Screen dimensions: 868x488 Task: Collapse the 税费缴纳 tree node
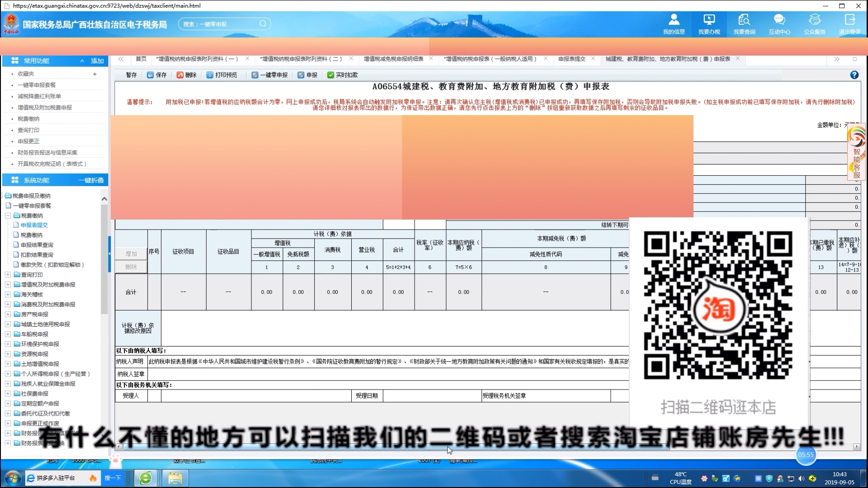pos(8,216)
